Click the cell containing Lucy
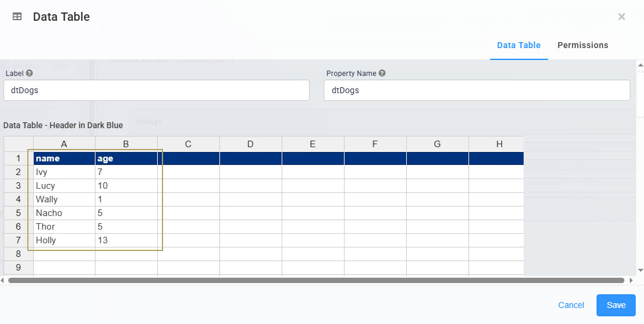The image size is (644, 324). pos(64,186)
